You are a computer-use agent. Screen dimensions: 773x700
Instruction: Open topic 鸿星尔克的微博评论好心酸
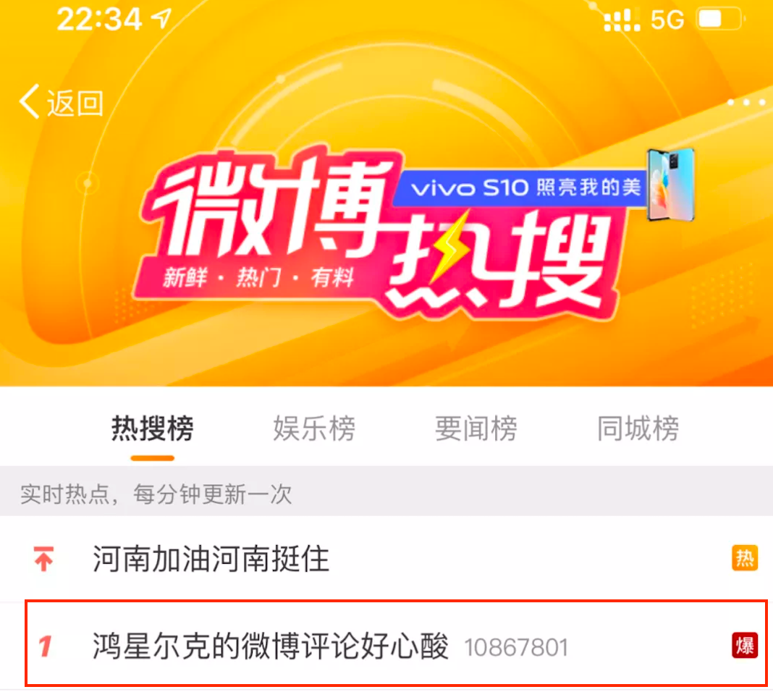pyautogui.click(x=270, y=646)
